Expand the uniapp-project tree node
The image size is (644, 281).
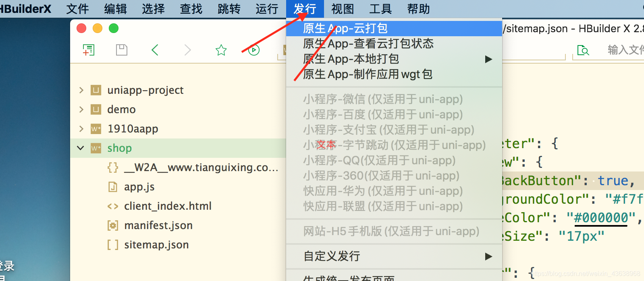click(81, 90)
